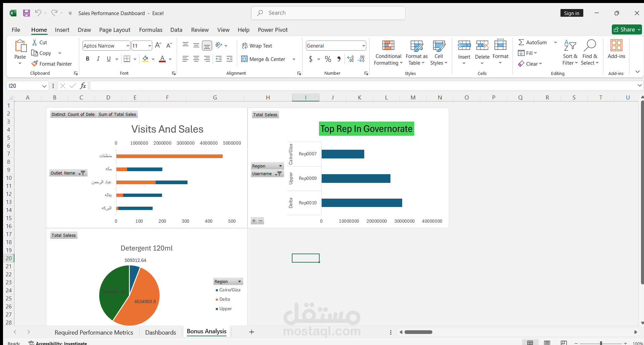Click the Increase Decimal icon
This screenshot has width=644, height=345.
(x=351, y=59)
